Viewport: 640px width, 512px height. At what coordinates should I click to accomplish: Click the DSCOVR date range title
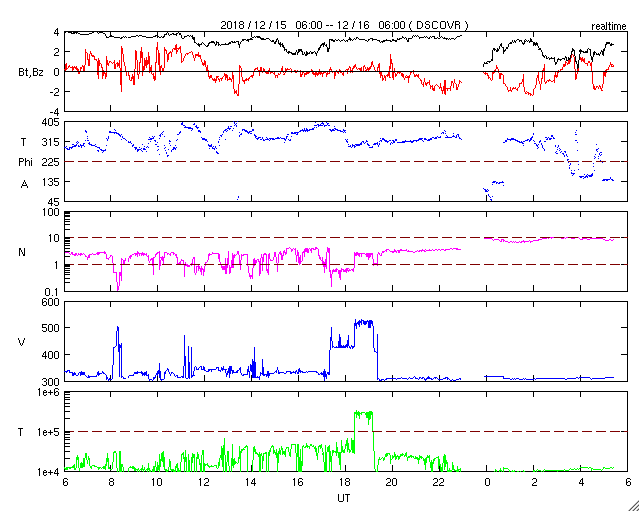344,25
